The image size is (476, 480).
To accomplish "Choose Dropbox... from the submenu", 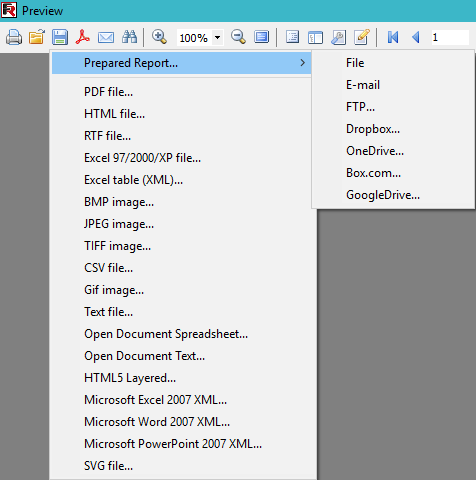I will pyautogui.click(x=373, y=129).
